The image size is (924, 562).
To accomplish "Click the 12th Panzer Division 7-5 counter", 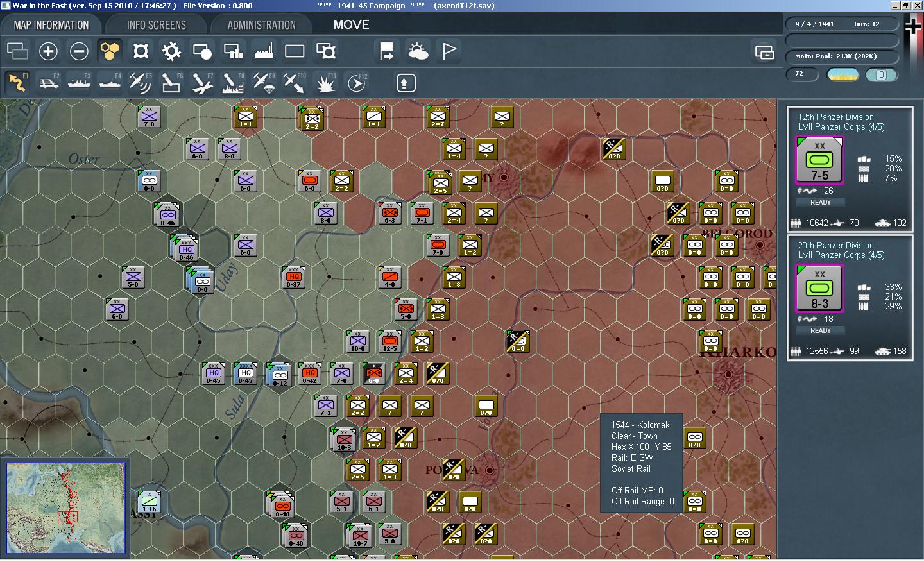I will point(819,160).
